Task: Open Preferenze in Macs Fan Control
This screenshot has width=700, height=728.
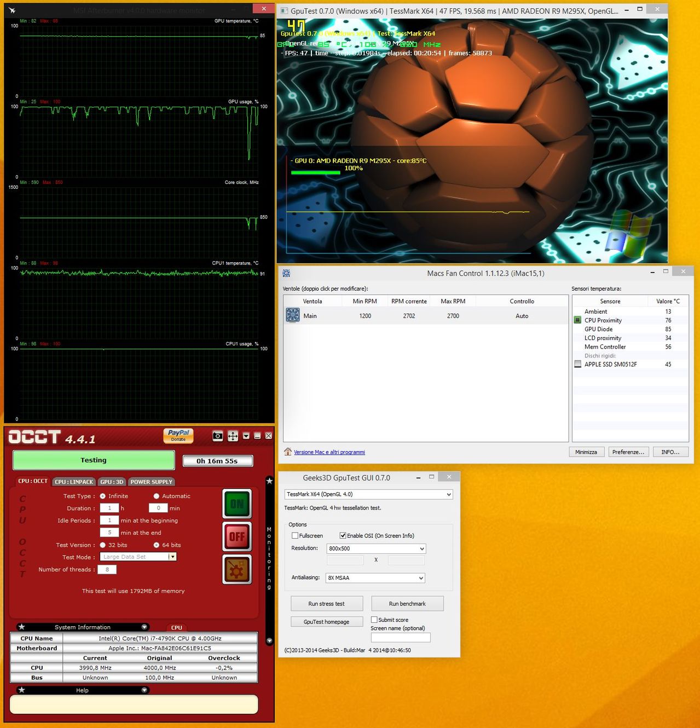Action: [x=628, y=452]
